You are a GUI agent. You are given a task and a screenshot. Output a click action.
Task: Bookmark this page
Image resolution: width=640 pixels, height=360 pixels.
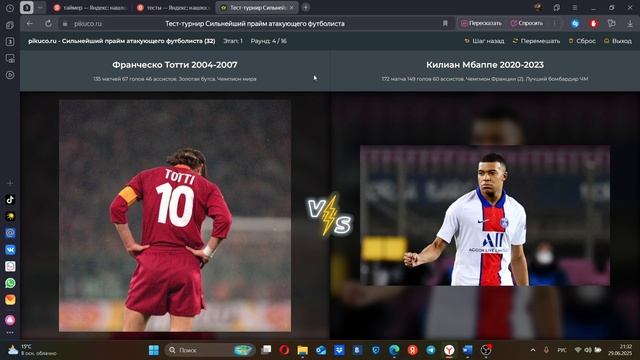point(445,24)
